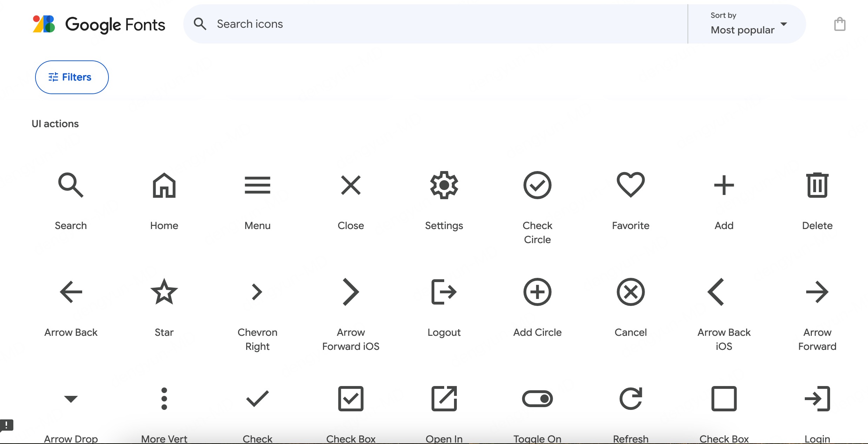Pick the Logout icon
Screen dimensions: 868x444
pos(444,292)
